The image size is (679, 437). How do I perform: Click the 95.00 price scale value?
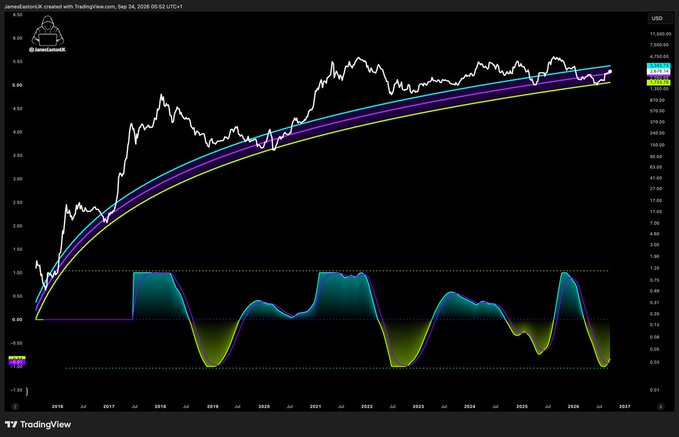(x=656, y=156)
